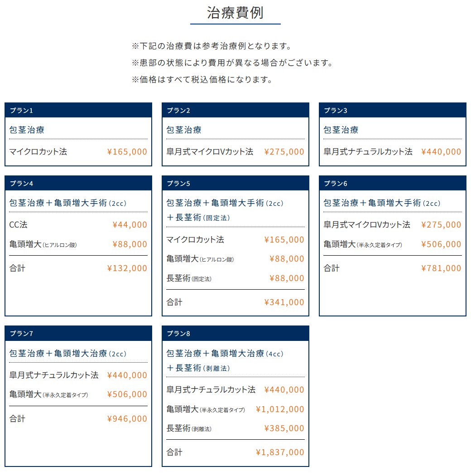Image resolution: width=471 pixels, height=476 pixels.
Task: Click ¥275,000 price in プラン6
Action: 441,225
